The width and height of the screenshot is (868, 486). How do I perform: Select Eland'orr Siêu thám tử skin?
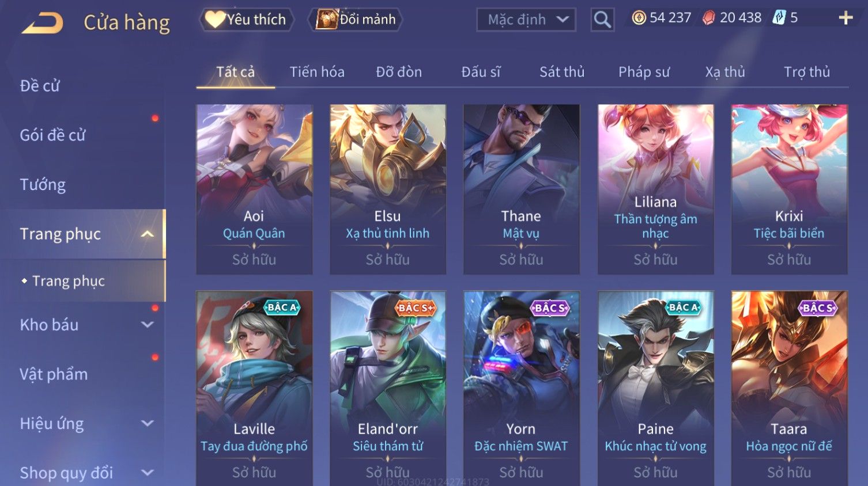388,388
